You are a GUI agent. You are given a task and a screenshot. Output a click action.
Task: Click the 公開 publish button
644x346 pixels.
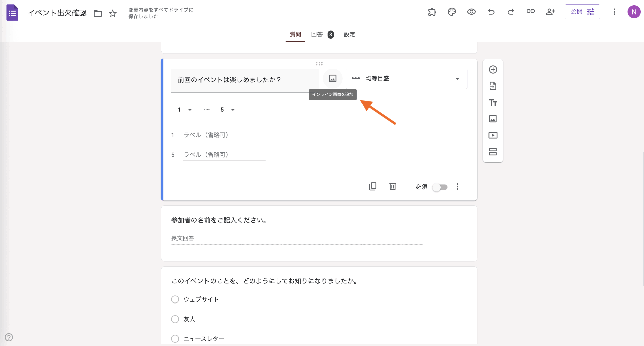(x=576, y=12)
